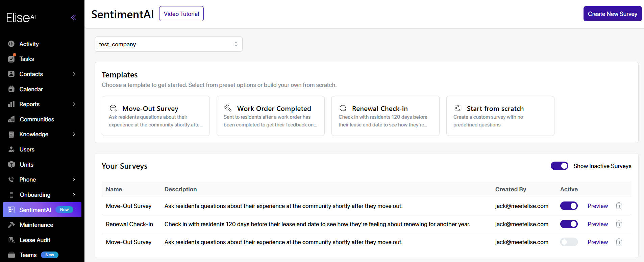
Task: Click the Knowledge book icon
Action: [11, 135]
